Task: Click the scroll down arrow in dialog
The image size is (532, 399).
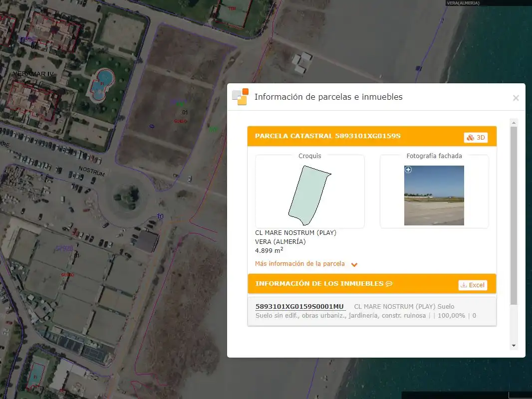Action: point(514,346)
